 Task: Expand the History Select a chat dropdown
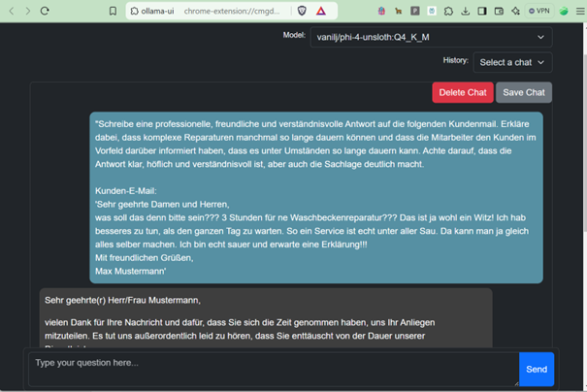pyautogui.click(x=512, y=62)
